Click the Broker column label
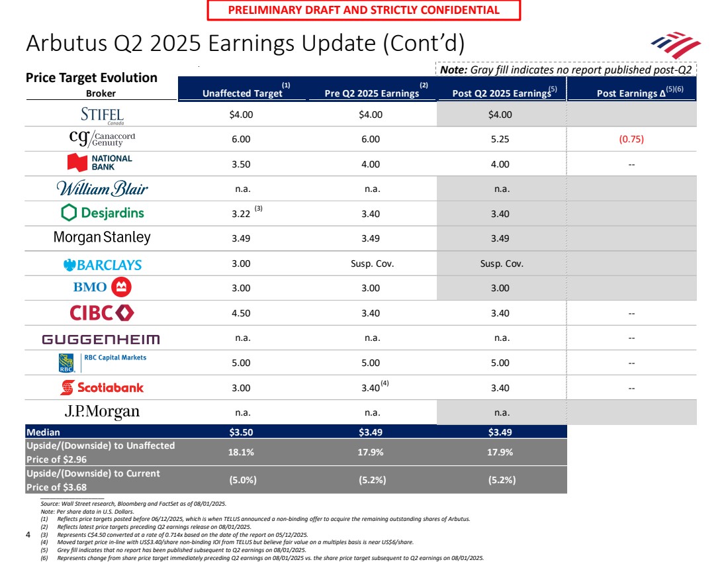The image size is (728, 562). click(x=101, y=93)
